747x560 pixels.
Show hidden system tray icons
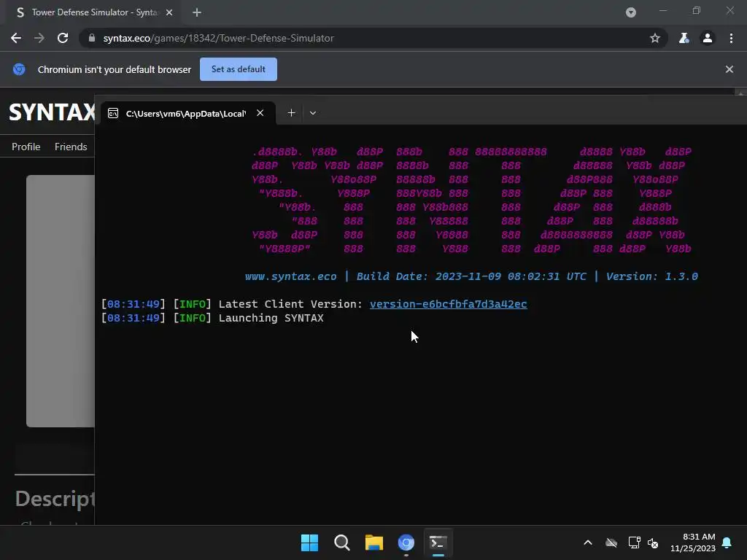(588, 542)
